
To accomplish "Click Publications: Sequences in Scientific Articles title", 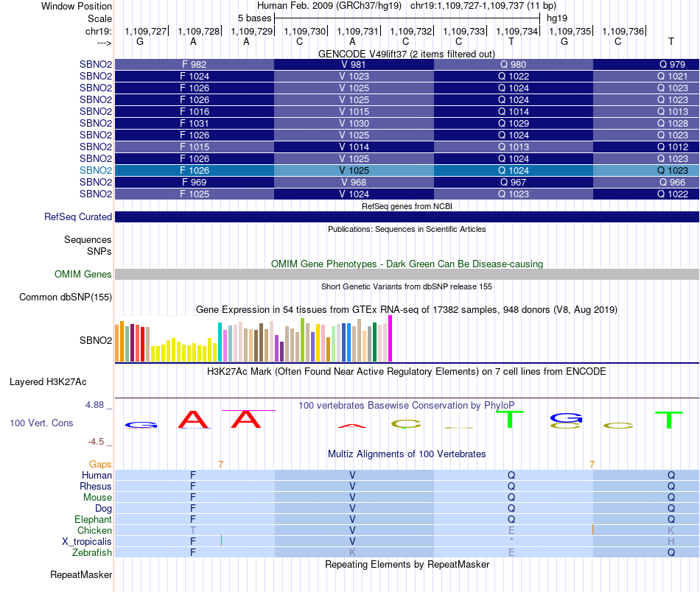I will (407, 229).
